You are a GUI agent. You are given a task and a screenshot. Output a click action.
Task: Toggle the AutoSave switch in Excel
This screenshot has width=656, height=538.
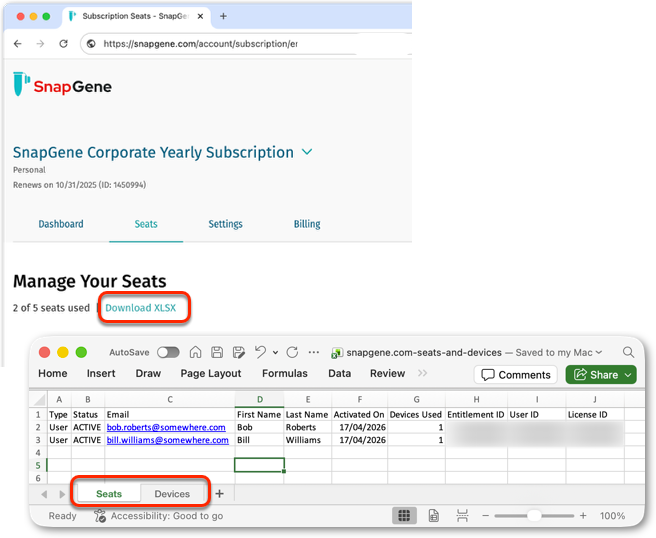[x=168, y=352]
